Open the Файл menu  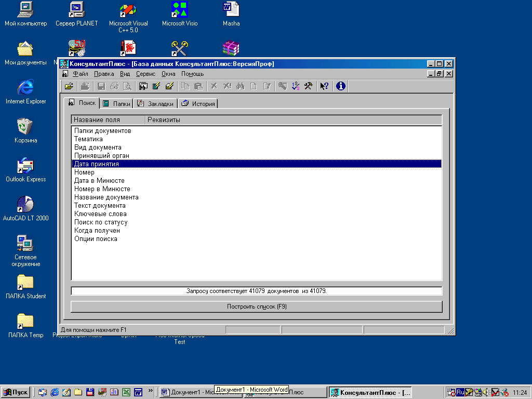pos(81,74)
